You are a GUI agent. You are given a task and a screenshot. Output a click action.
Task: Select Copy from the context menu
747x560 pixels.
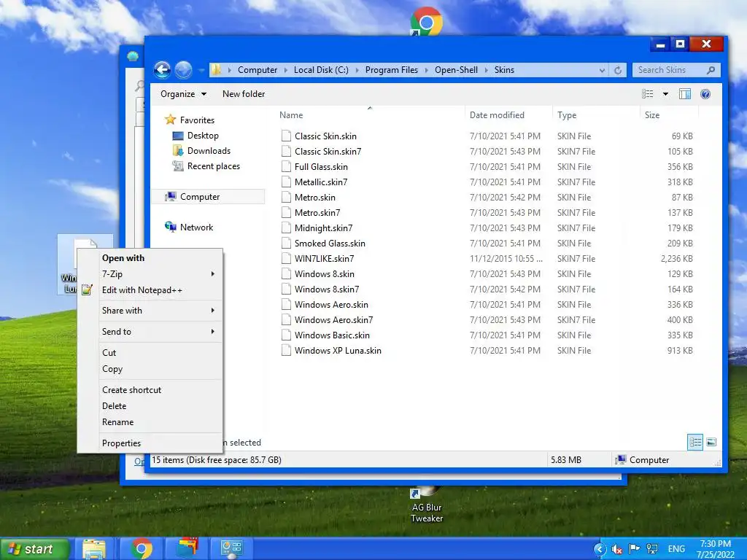pos(112,369)
